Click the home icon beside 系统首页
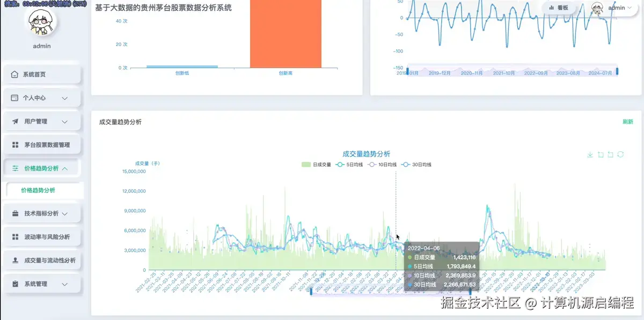 (x=14, y=75)
